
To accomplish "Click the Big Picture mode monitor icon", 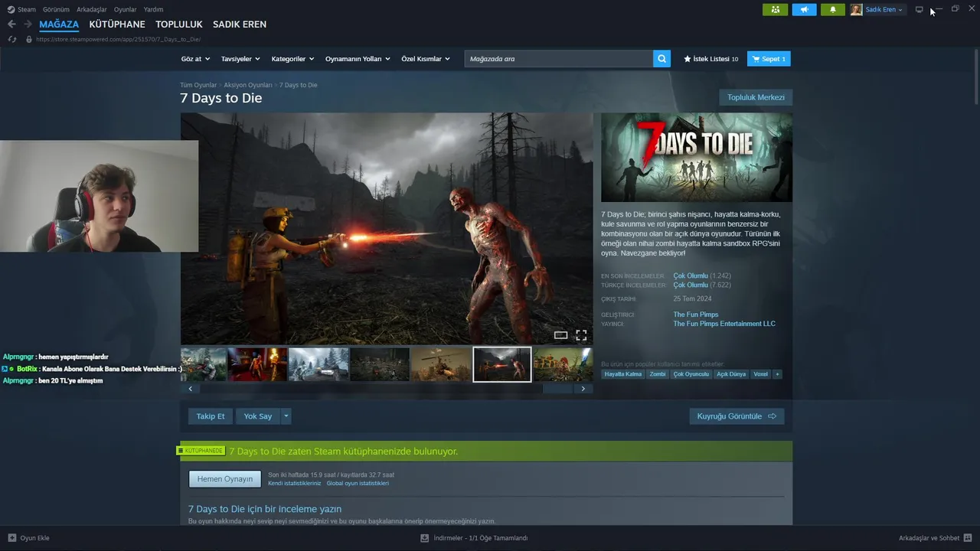I will click(920, 9).
